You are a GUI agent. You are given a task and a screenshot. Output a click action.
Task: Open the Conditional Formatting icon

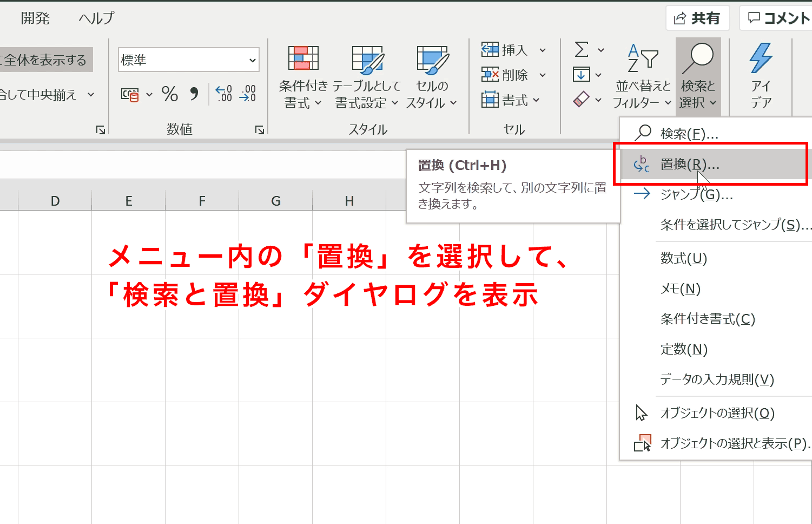click(303, 58)
